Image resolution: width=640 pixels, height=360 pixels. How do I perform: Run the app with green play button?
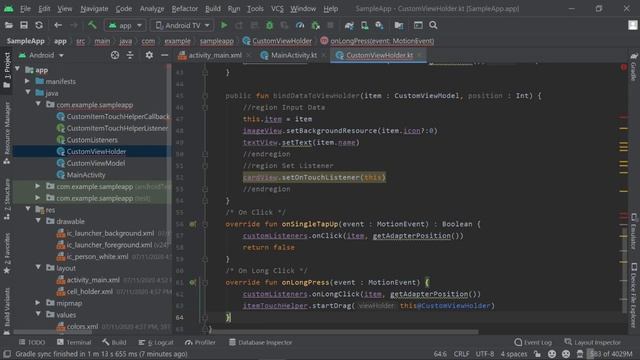point(224,25)
